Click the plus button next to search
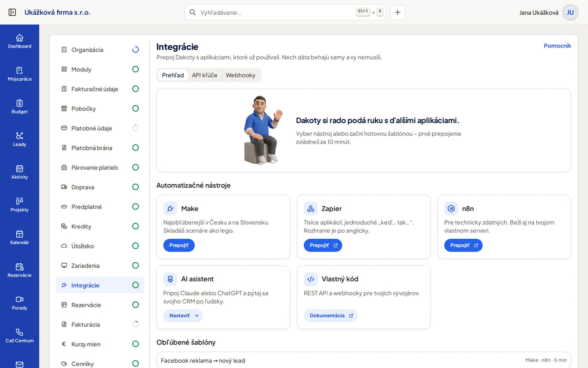588x368 pixels. (x=397, y=13)
